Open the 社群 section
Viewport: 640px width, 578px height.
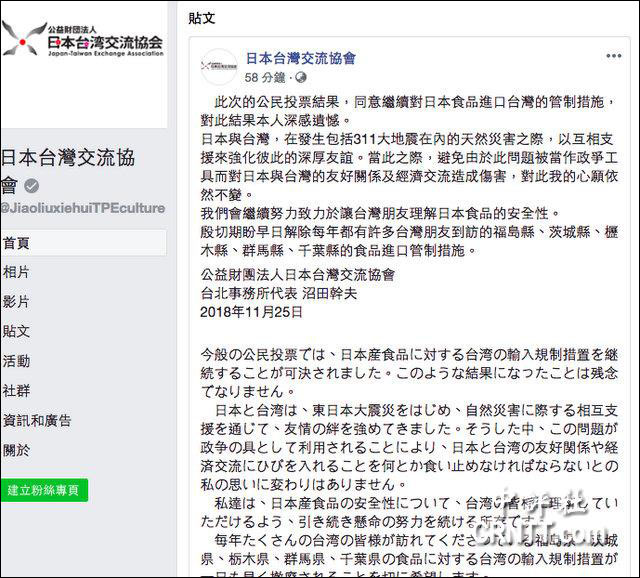(16, 391)
